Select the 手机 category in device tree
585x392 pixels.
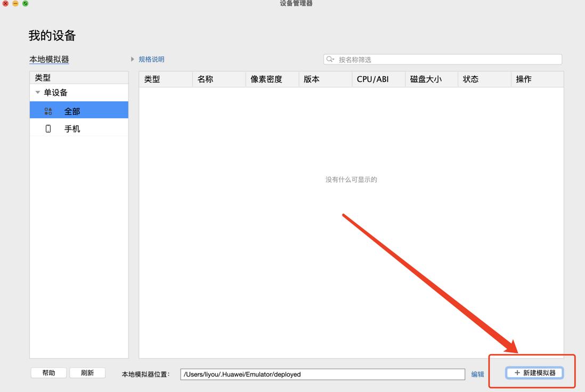point(79,129)
